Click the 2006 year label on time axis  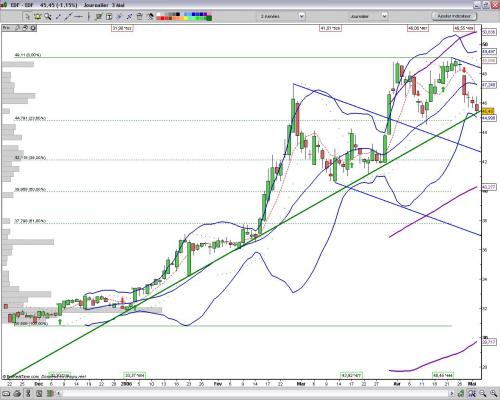pos(126,384)
